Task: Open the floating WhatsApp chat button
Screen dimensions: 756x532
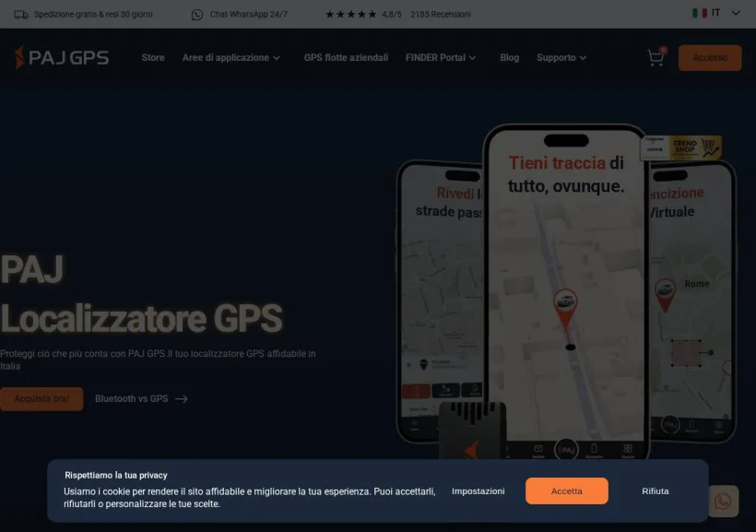Action: pos(723,502)
